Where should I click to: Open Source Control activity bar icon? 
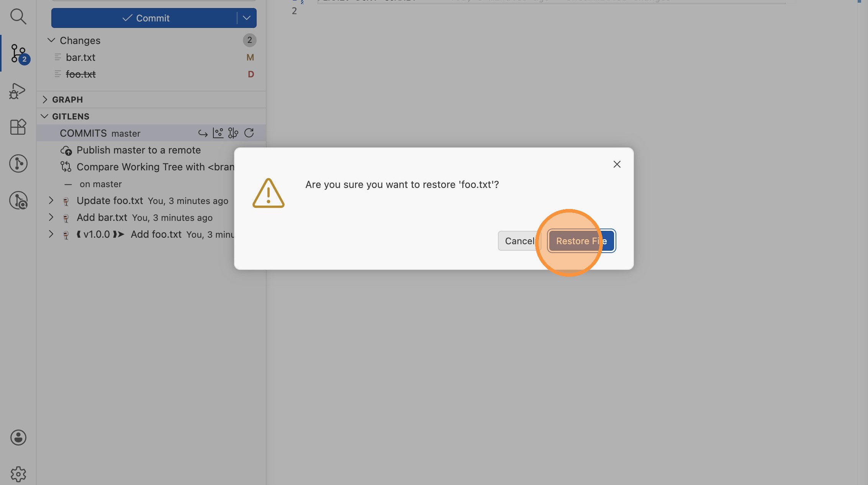point(18,53)
